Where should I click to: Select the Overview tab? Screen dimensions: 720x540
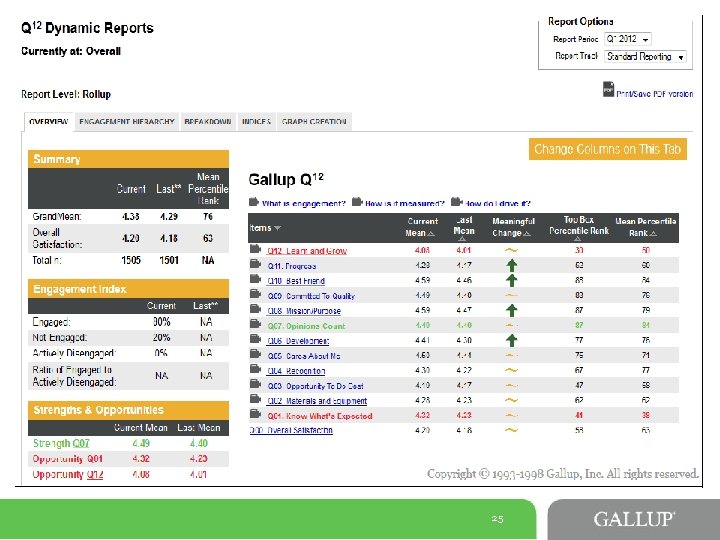(x=48, y=122)
